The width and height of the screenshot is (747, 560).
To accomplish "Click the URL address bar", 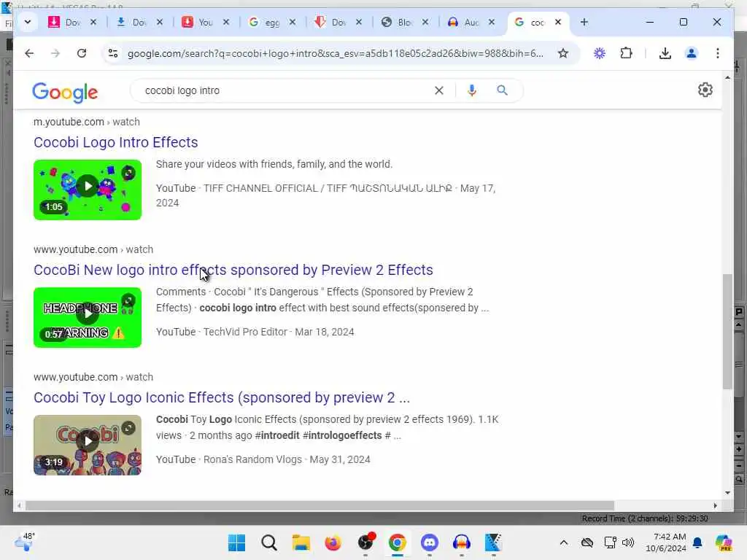I will coord(335,53).
